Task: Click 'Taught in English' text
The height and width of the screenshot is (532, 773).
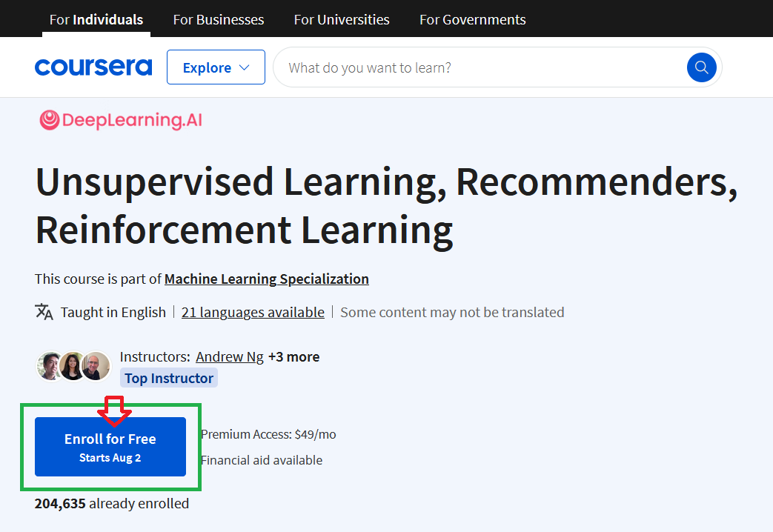Action: click(x=113, y=313)
